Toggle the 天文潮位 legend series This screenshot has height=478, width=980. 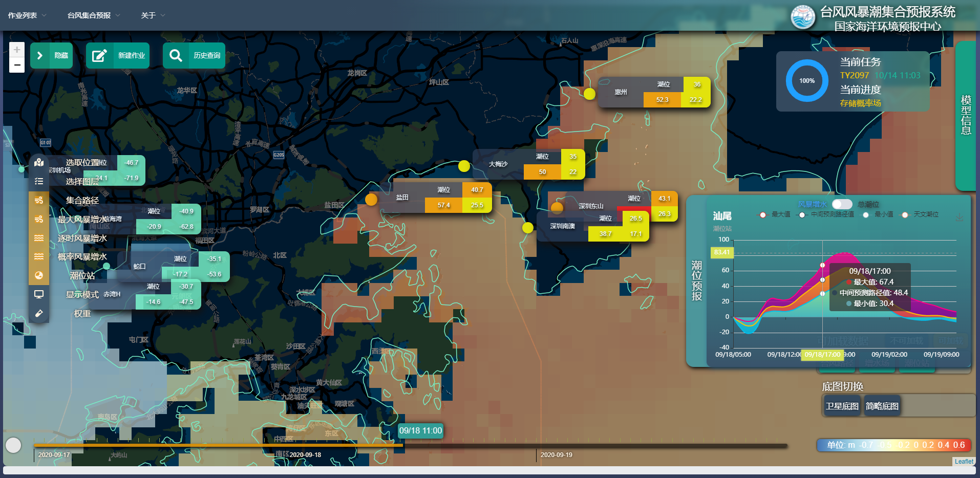[x=920, y=214]
